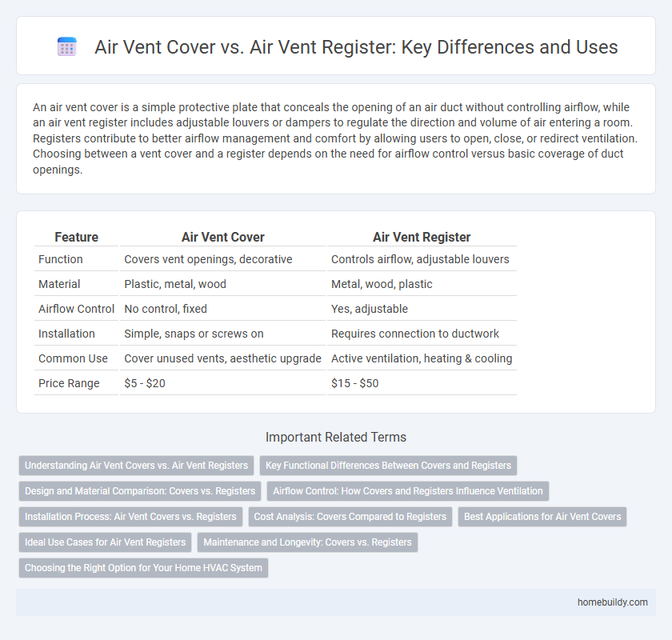Viewport: 672px width, 640px height.
Task: Open the homebuildy.com link in the footer
Action: coord(614,602)
